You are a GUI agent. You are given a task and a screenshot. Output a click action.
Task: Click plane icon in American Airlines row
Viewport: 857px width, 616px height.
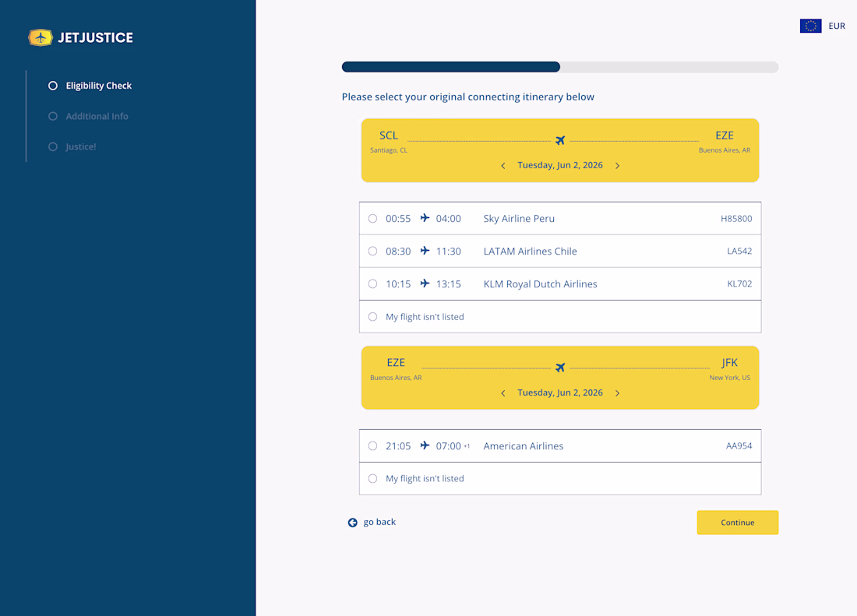click(425, 445)
